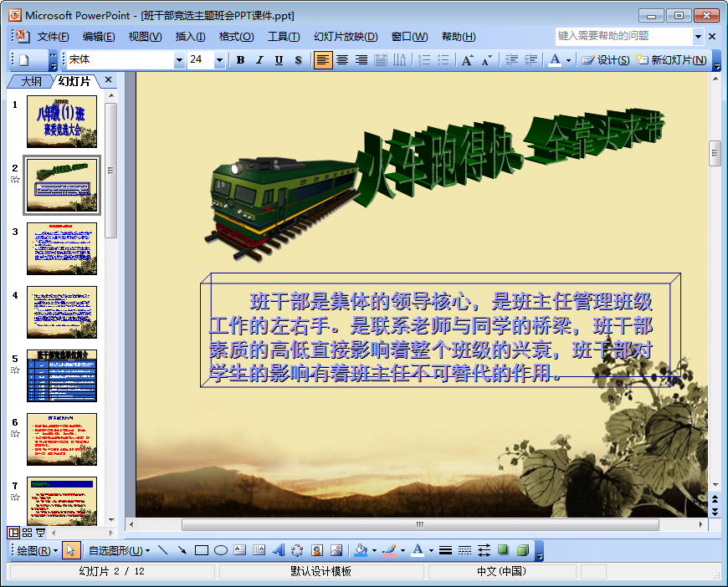Open 自选图形 AutoShapes menu
Screen dimensions: 728x587
point(120,551)
